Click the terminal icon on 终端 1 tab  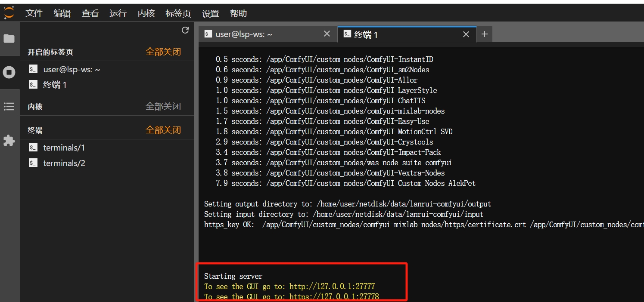(x=347, y=34)
